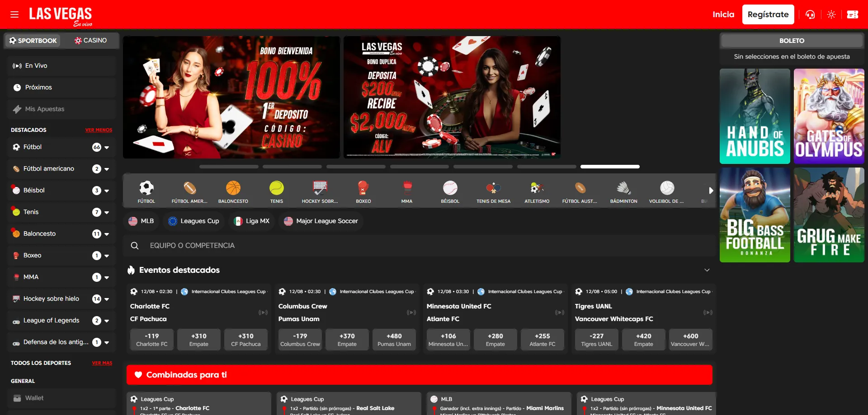The height and width of the screenshot is (415, 868).
Task: Bet on Charlotte FC at -119
Action: [152, 340]
